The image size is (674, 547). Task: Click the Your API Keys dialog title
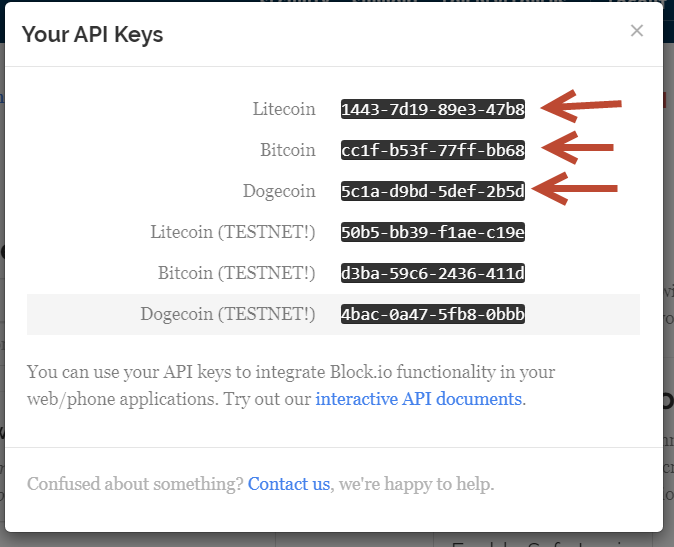coord(92,34)
